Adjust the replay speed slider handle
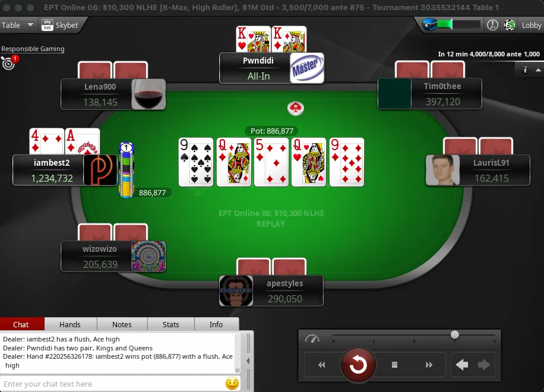 pos(455,335)
